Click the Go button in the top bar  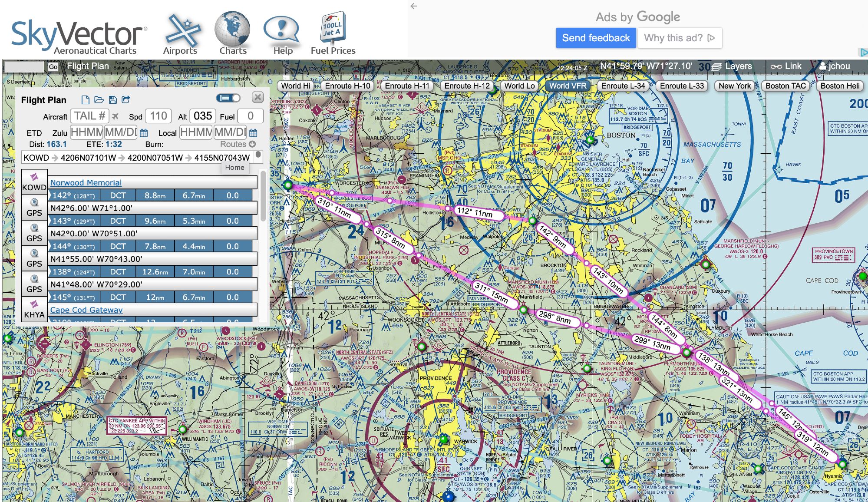[53, 67]
